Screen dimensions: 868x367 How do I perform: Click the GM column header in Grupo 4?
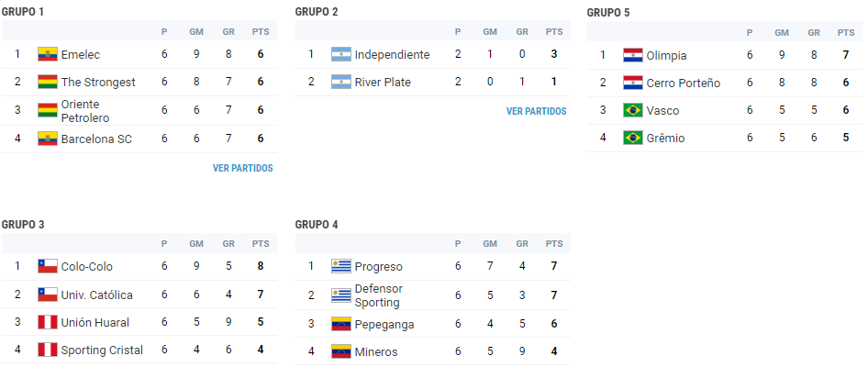490,243
